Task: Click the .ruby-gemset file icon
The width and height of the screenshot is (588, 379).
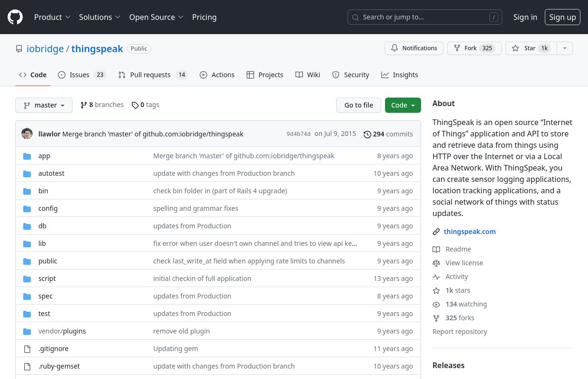Action: (x=27, y=366)
